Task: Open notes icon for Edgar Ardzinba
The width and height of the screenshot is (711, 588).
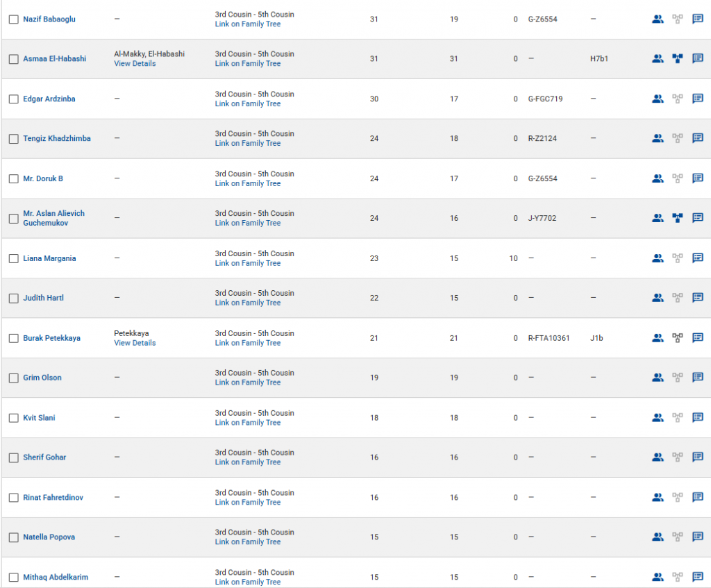Action: point(698,99)
